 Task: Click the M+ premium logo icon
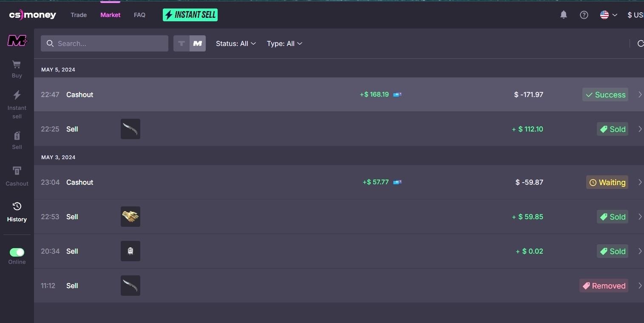(17, 41)
